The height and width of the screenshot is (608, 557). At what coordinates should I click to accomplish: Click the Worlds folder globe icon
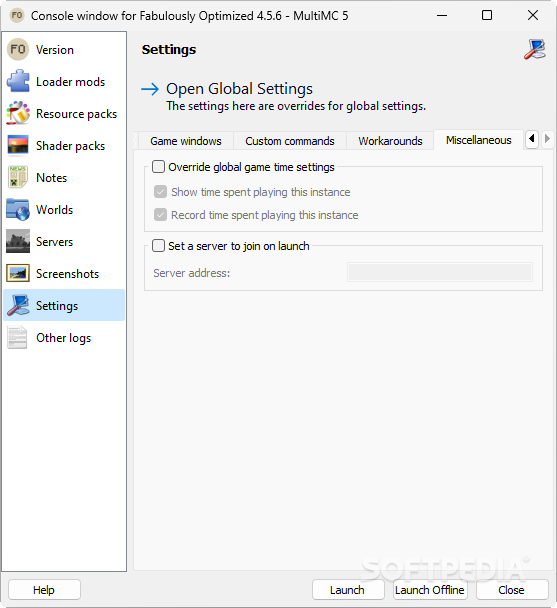(18, 209)
